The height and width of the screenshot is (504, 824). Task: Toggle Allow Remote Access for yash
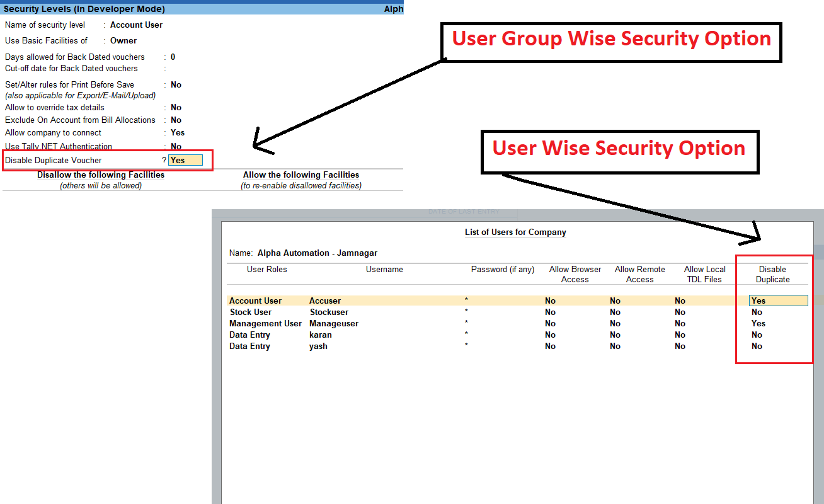click(615, 346)
